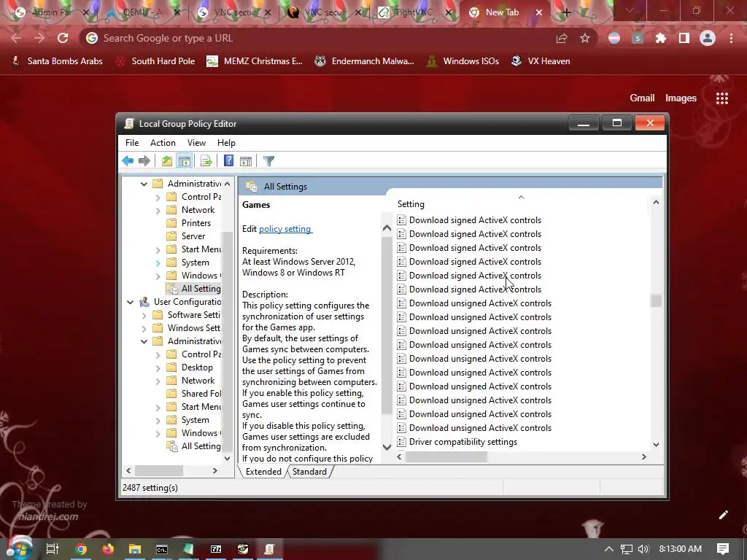The height and width of the screenshot is (560, 747).
Task: Open the VX Heaven bookmark
Action: pyautogui.click(x=541, y=61)
